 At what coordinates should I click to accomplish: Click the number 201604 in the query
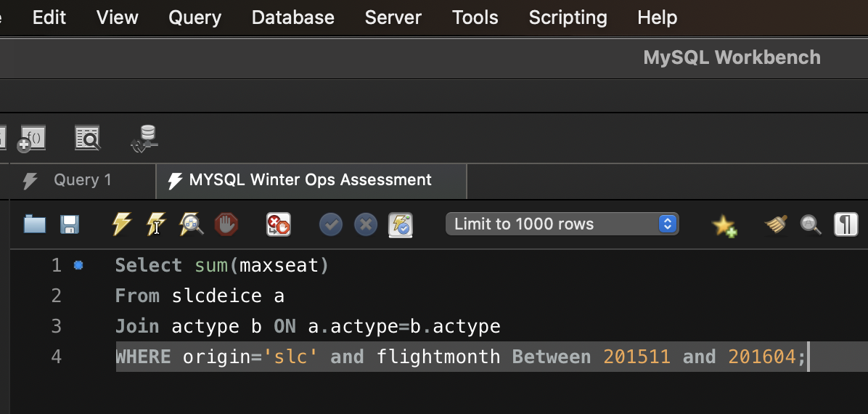(x=762, y=357)
